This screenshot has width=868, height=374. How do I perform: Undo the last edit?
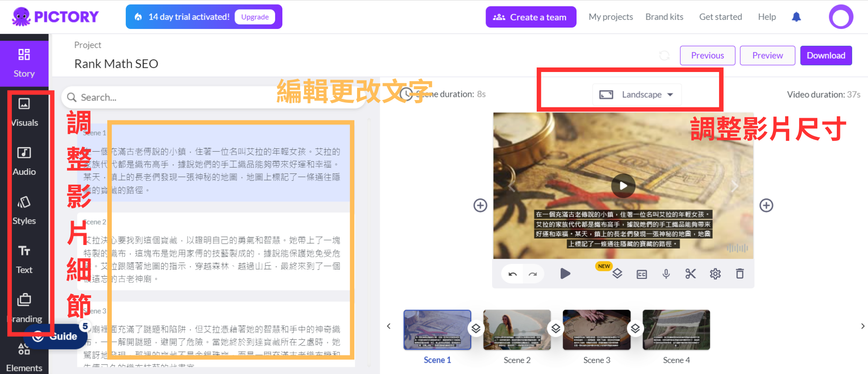tap(512, 274)
